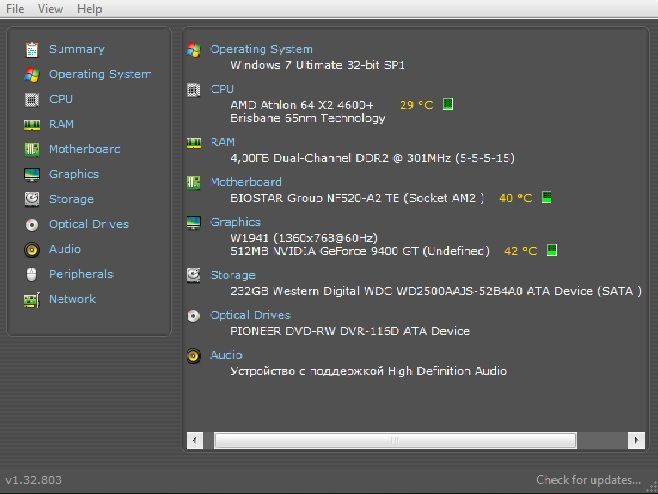Click the Dual-Channel DDR2 RAM details text

click(x=372, y=158)
